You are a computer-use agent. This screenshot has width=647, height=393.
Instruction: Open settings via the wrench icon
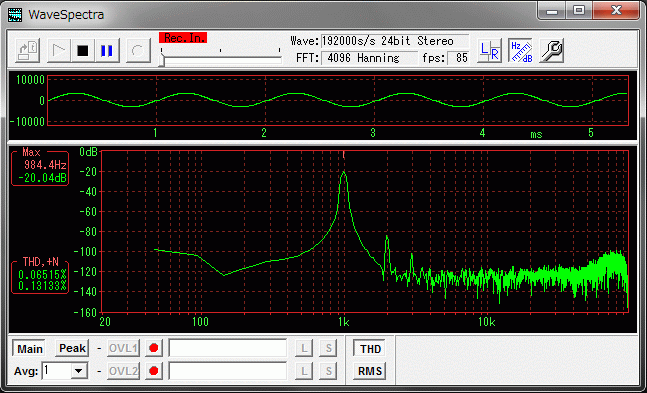[x=552, y=50]
